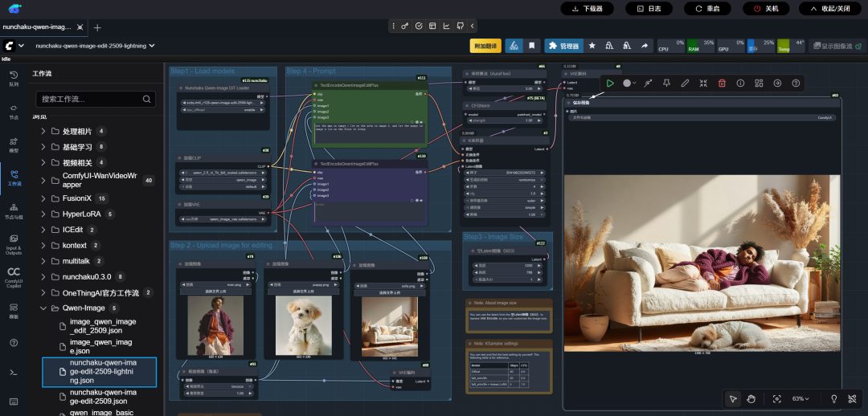Select the hand pan tool on the canvas
Screen dimensions: 868x416
pos(751,398)
